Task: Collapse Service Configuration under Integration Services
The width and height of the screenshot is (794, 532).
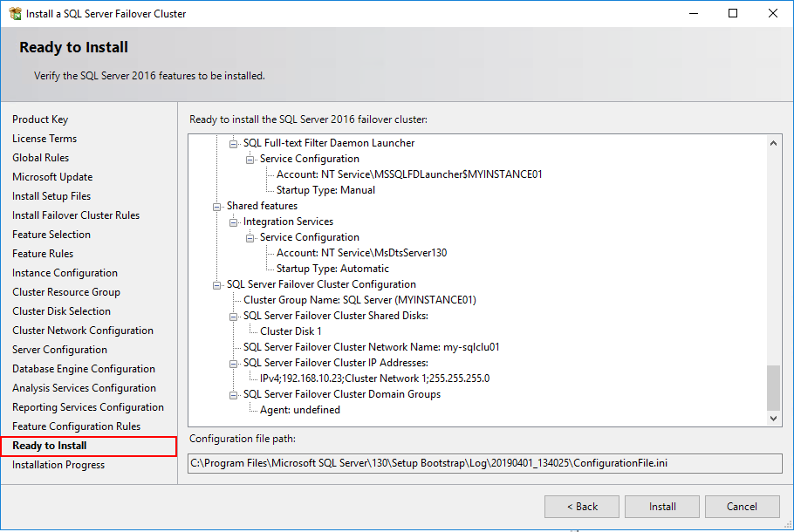Action: [250, 238]
